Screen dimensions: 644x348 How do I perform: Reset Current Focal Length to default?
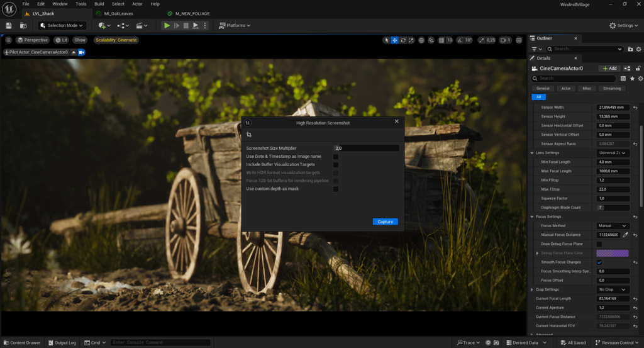click(635, 299)
